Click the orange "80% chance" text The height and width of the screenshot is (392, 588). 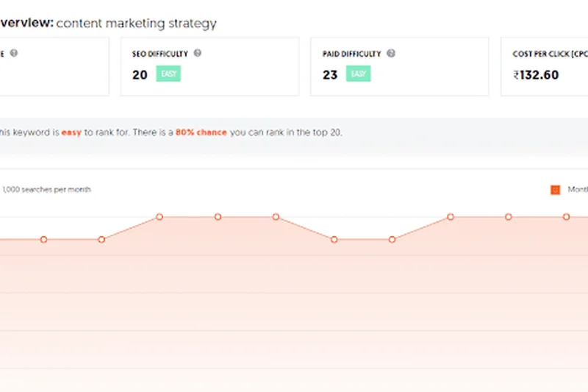tap(201, 133)
